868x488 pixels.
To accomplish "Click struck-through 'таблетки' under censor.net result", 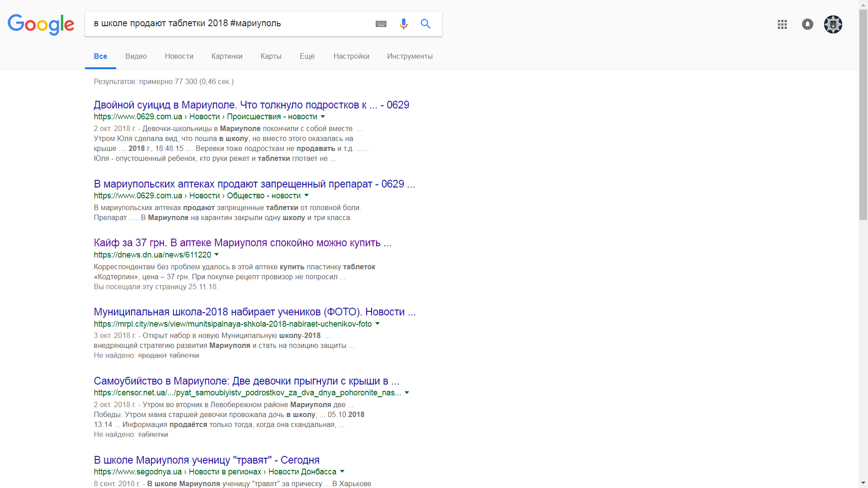I will 153,435.
